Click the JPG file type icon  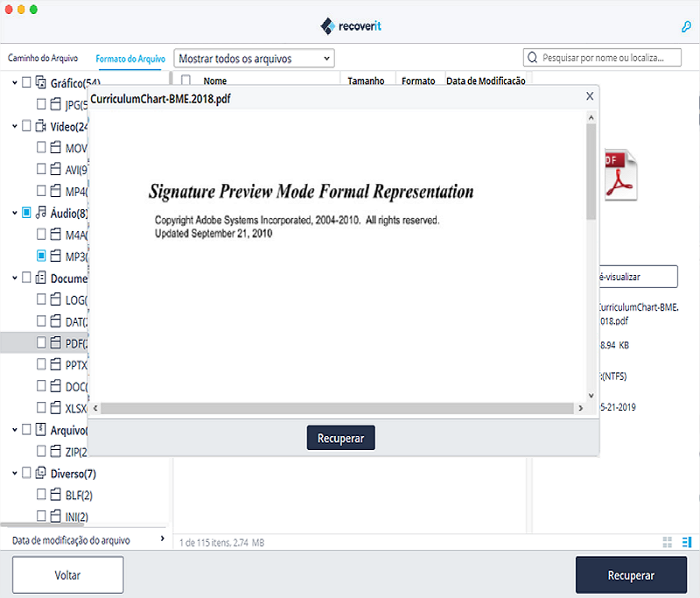55,104
